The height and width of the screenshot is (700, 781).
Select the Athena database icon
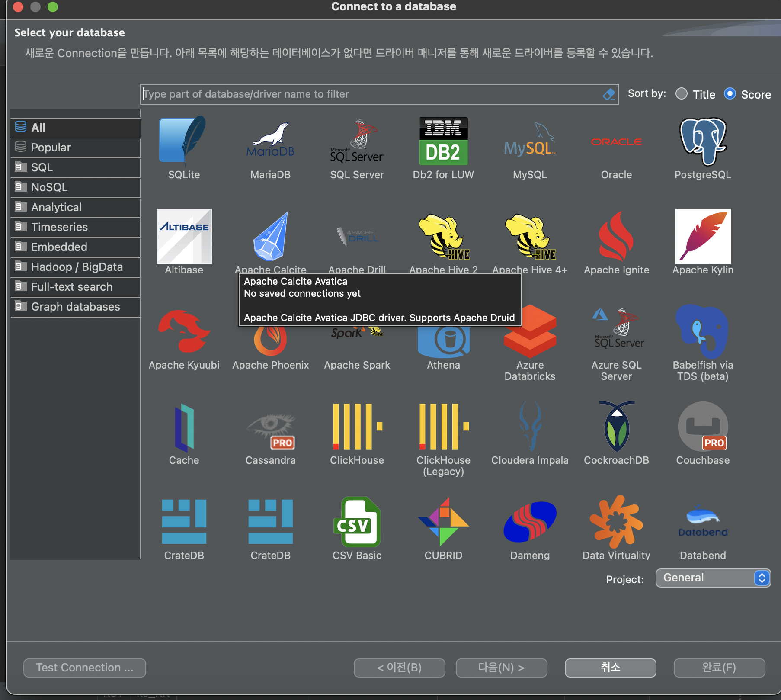(x=443, y=342)
